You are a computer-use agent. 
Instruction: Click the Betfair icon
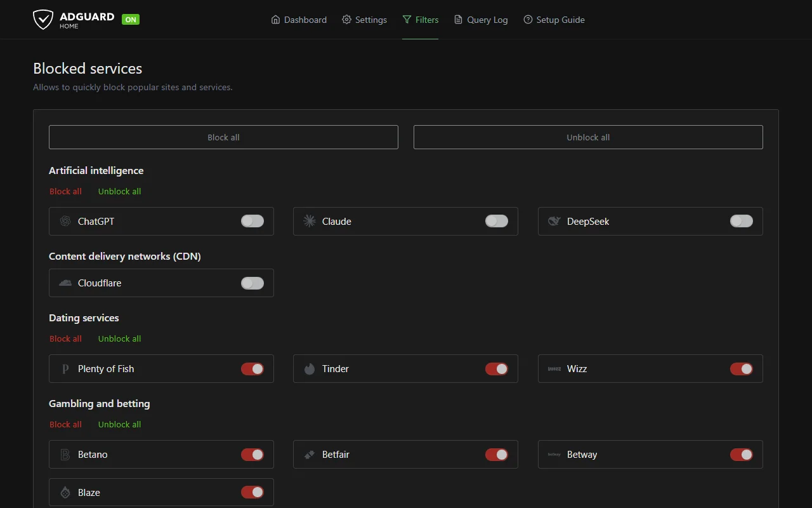point(309,454)
